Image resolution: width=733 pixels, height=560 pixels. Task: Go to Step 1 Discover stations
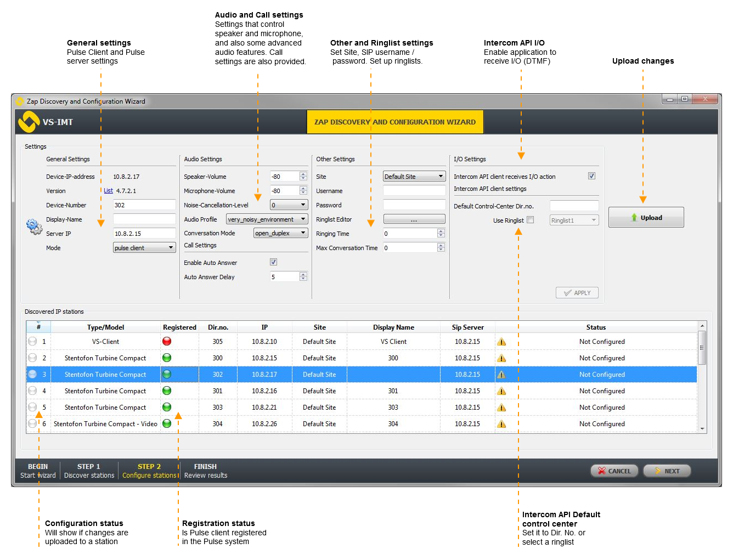(x=89, y=471)
